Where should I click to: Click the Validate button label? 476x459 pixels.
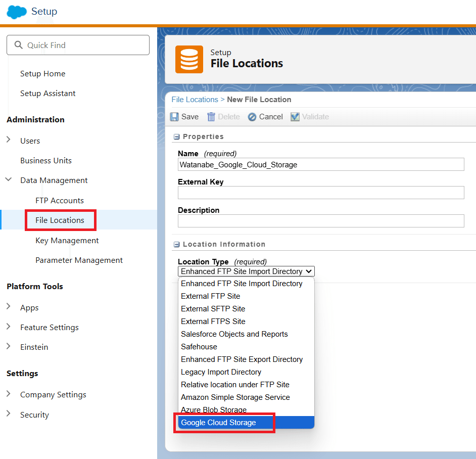click(315, 117)
